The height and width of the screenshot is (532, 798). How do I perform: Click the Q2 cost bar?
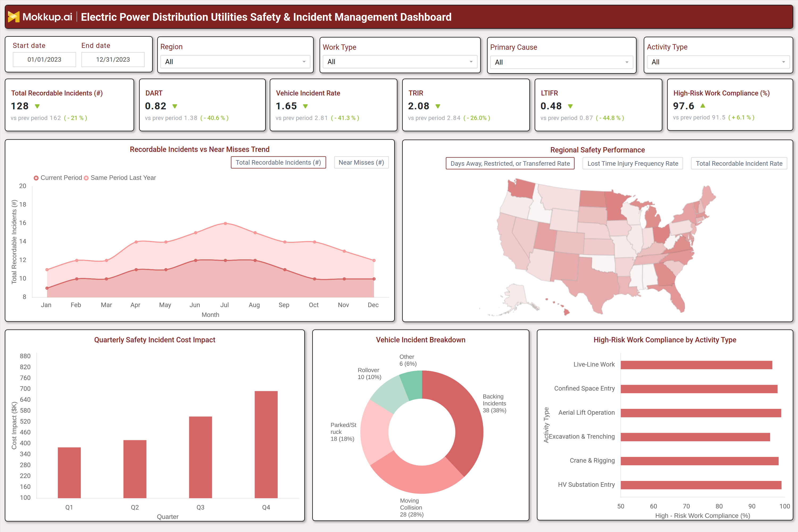pos(135,469)
